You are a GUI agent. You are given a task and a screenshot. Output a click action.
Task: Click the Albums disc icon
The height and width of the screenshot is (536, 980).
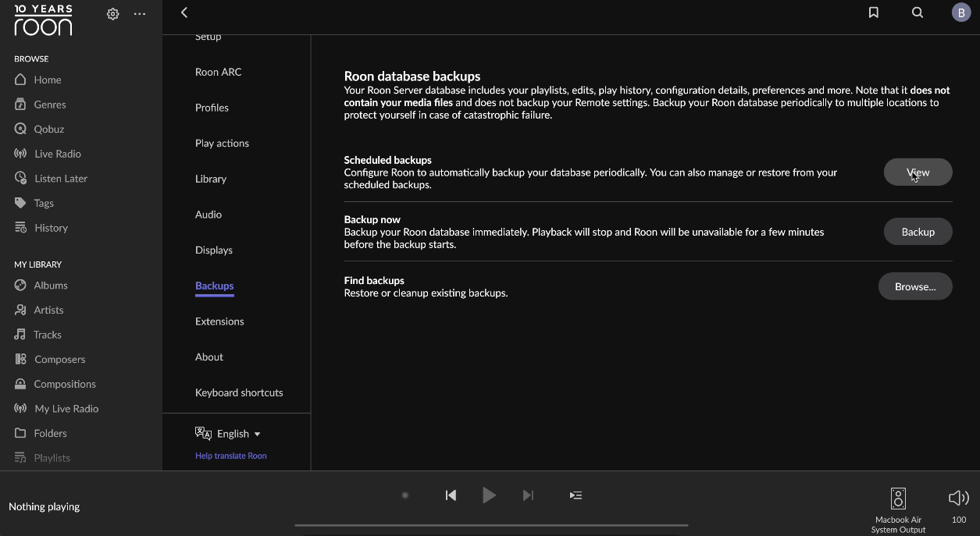coord(20,285)
